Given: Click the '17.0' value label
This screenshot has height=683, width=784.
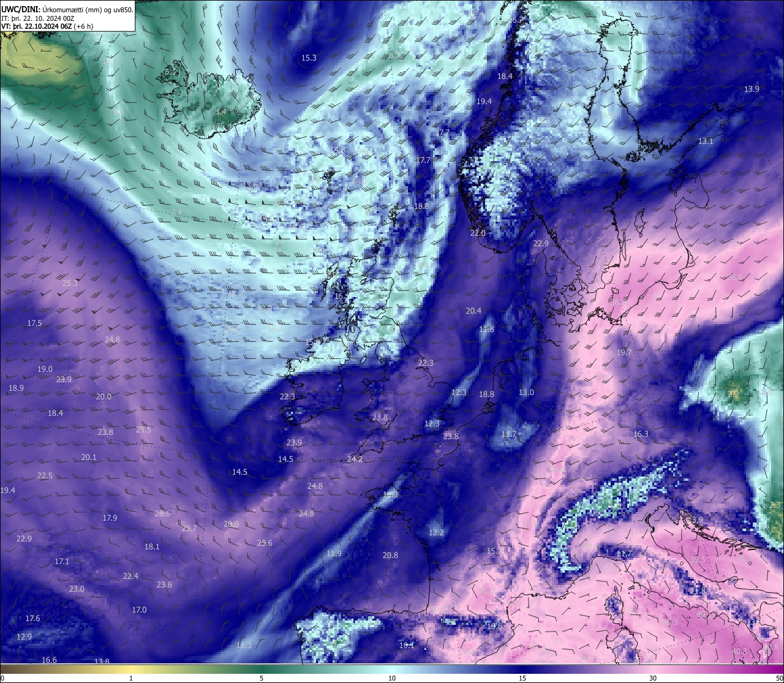Looking at the screenshot, I should [139, 610].
